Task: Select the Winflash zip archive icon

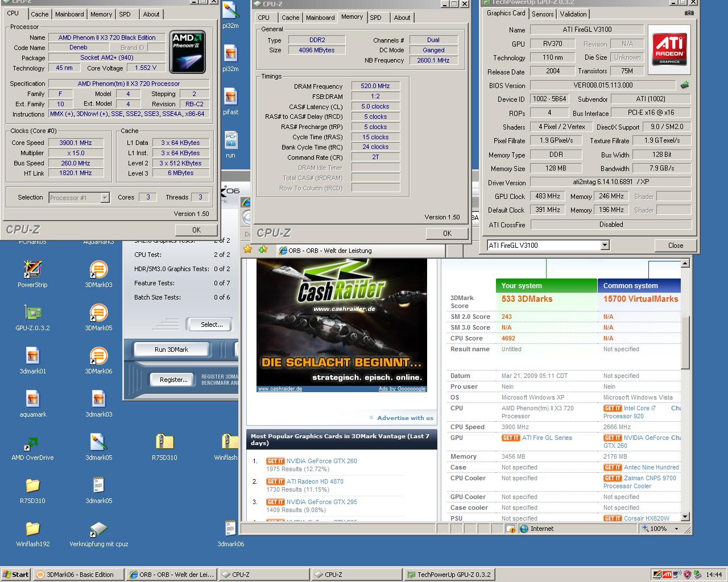Action: click(229, 442)
